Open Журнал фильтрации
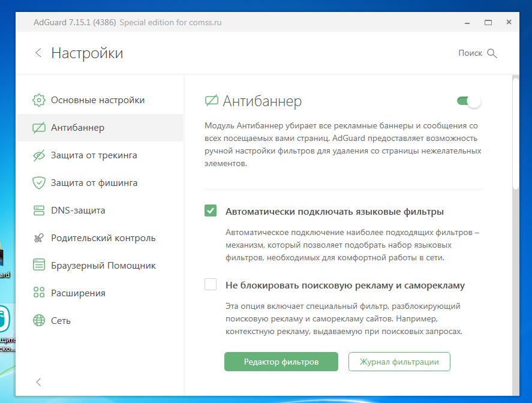 pos(399,362)
